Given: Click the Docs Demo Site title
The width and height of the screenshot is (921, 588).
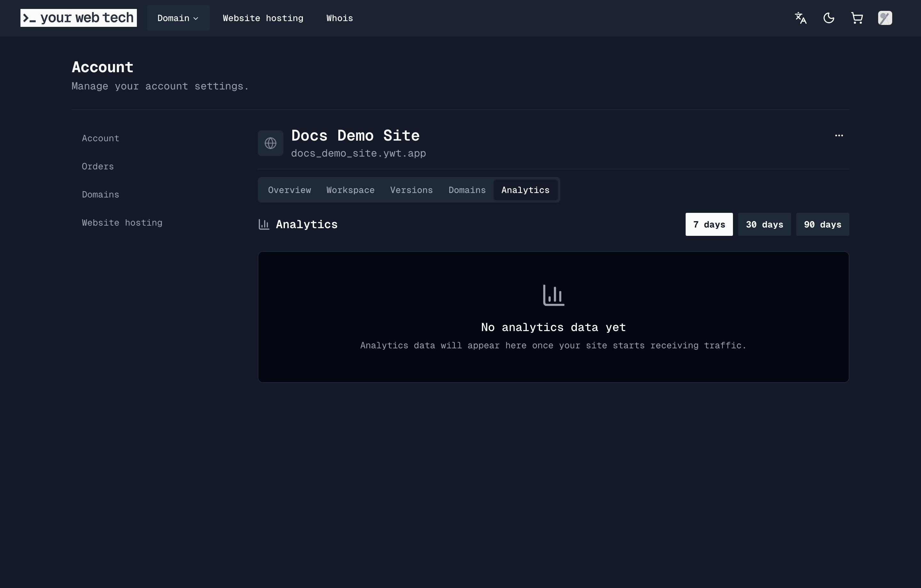Looking at the screenshot, I should click(355, 136).
